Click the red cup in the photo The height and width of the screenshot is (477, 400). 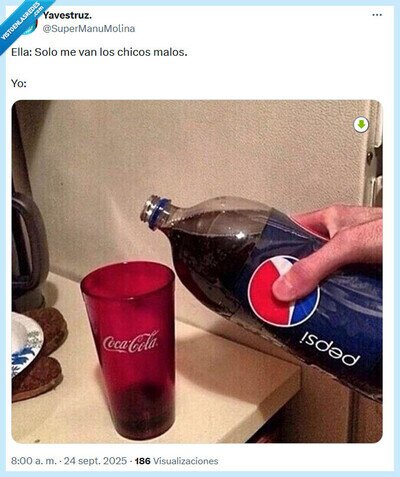(129, 350)
